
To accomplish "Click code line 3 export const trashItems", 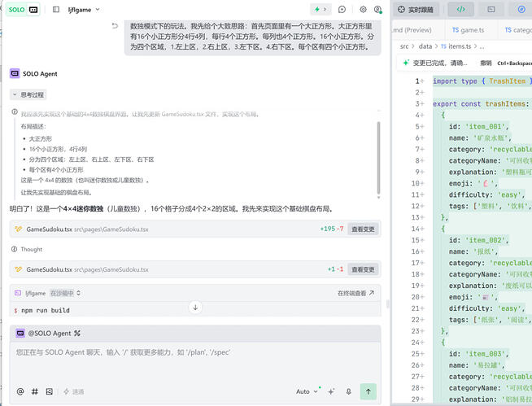I will [482, 104].
